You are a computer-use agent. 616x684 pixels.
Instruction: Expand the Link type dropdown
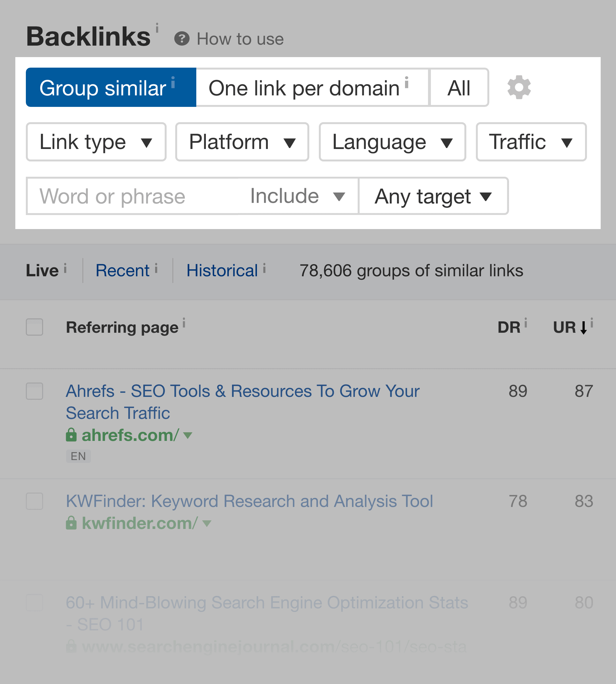[97, 142]
